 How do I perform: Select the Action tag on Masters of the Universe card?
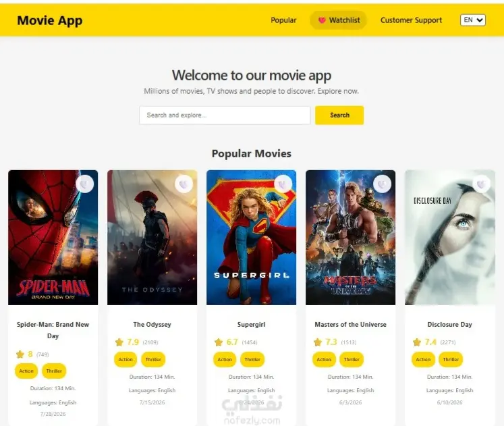324,359
